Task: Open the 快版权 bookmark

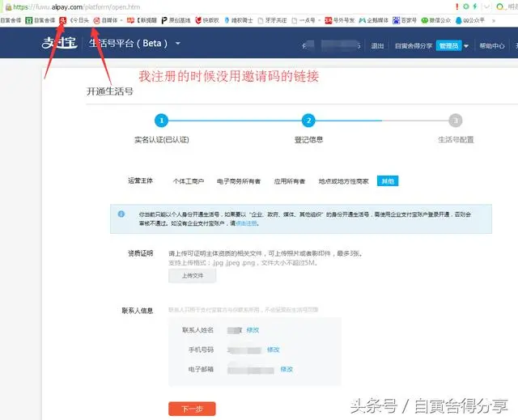Action: click(x=207, y=20)
